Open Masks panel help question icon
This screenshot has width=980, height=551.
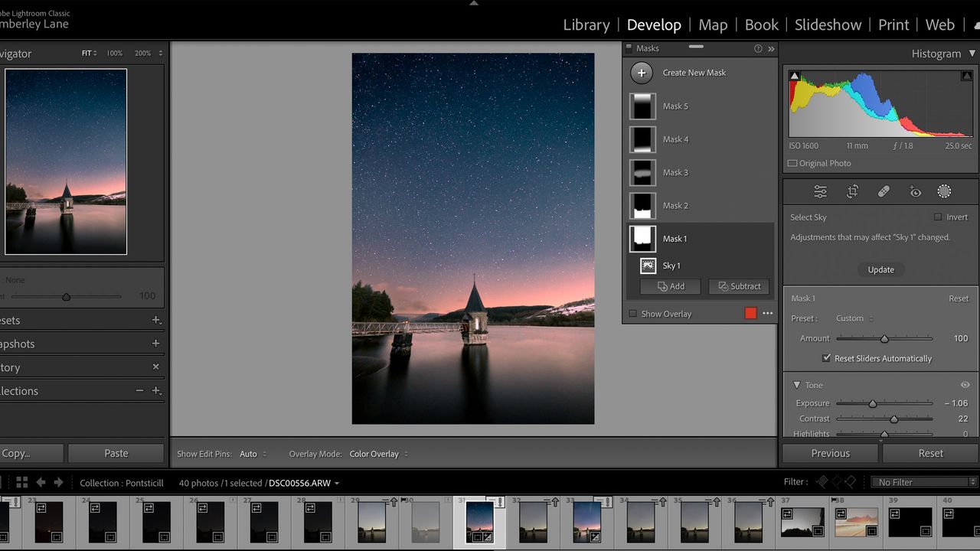(758, 48)
